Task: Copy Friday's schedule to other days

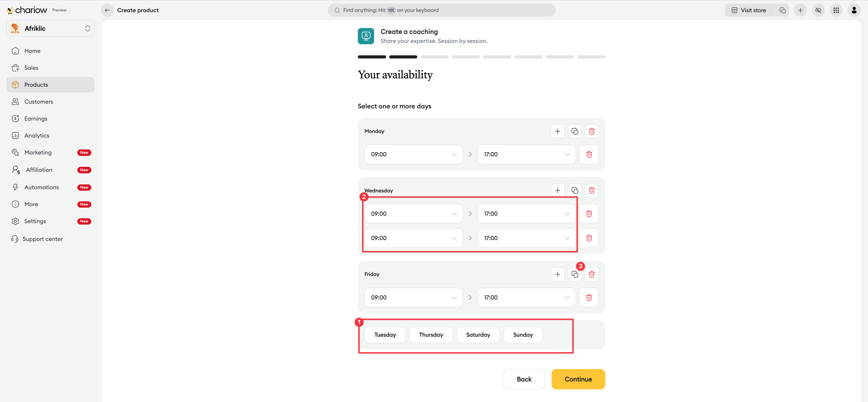Action: pos(575,274)
